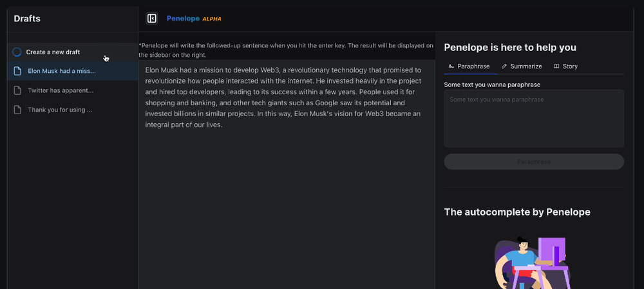The height and width of the screenshot is (289, 644).
Task: Click 'The autocomplete by Penelope' heading
Action: pos(517,212)
